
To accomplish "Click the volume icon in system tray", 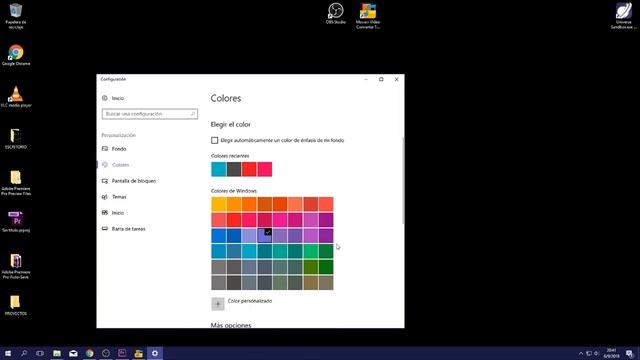I will [596, 353].
